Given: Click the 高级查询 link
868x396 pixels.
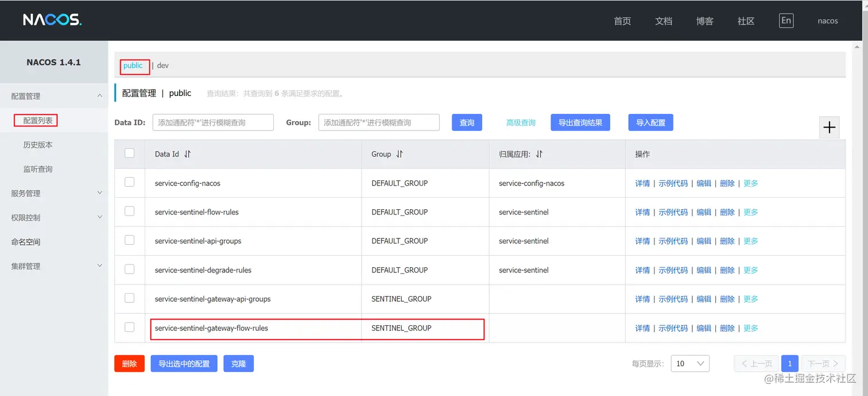Looking at the screenshot, I should pos(521,122).
